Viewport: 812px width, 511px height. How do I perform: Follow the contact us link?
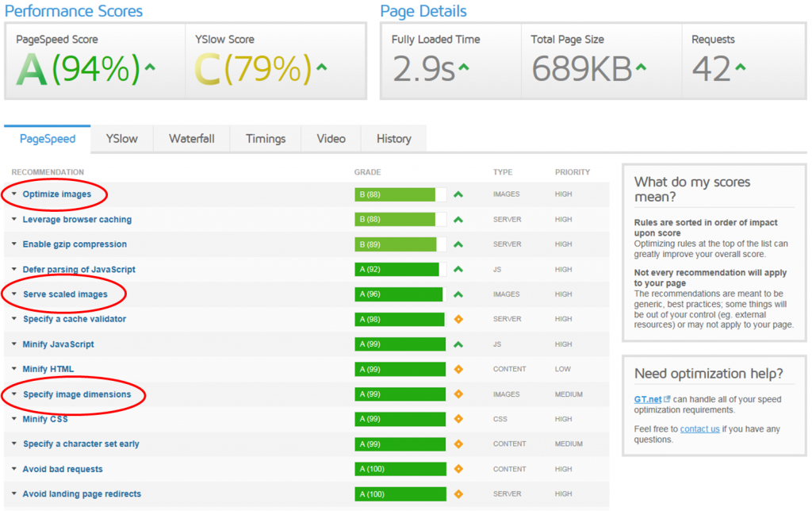(699, 428)
